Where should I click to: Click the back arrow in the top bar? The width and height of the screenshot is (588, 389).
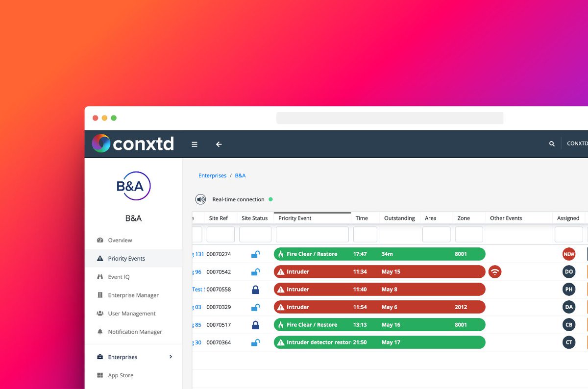219,145
